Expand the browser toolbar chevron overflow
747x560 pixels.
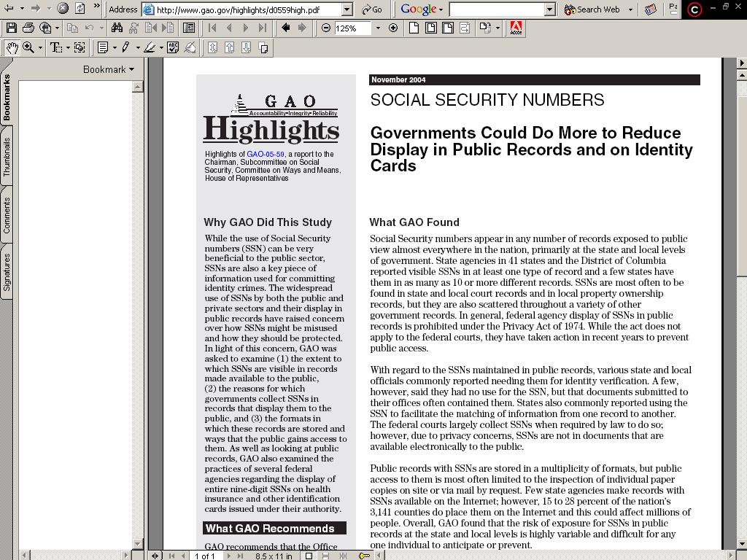(97, 6)
